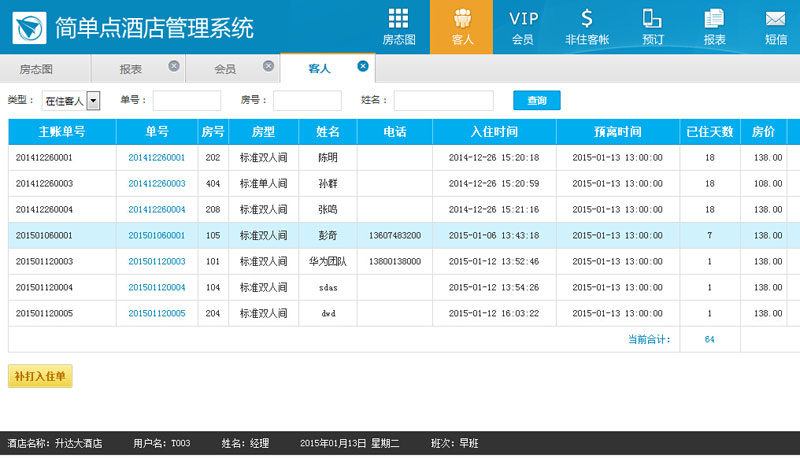The image size is (800, 458).
Task: Click the 房型 column header
Action: [264, 132]
